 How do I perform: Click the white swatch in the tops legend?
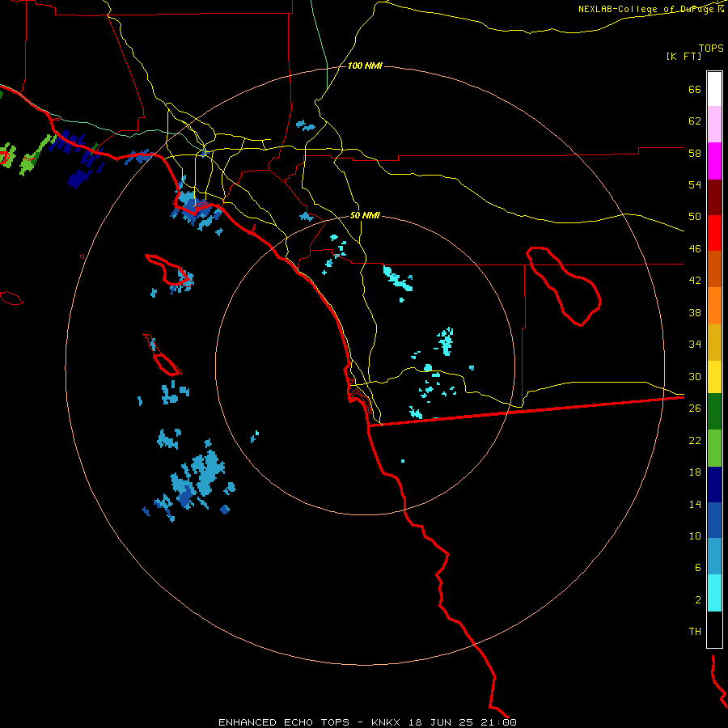coord(714,89)
